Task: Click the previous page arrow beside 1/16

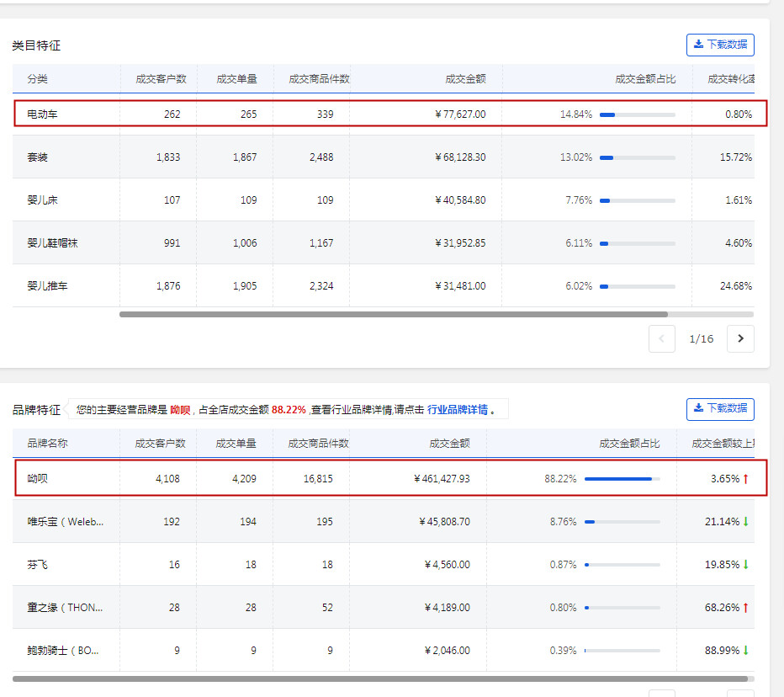Action: (x=662, y=338)
